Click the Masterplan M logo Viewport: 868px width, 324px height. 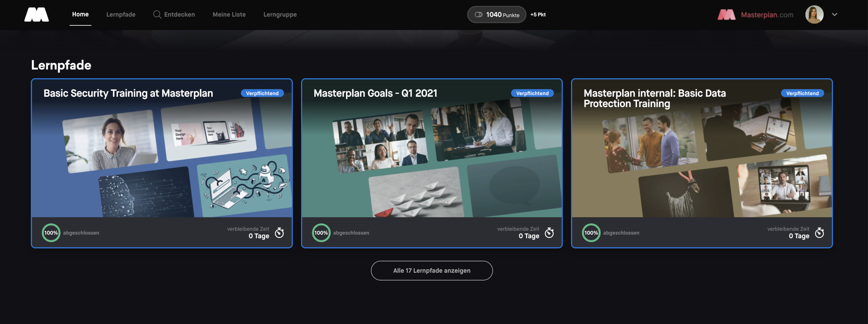click(x=37, y=14)
